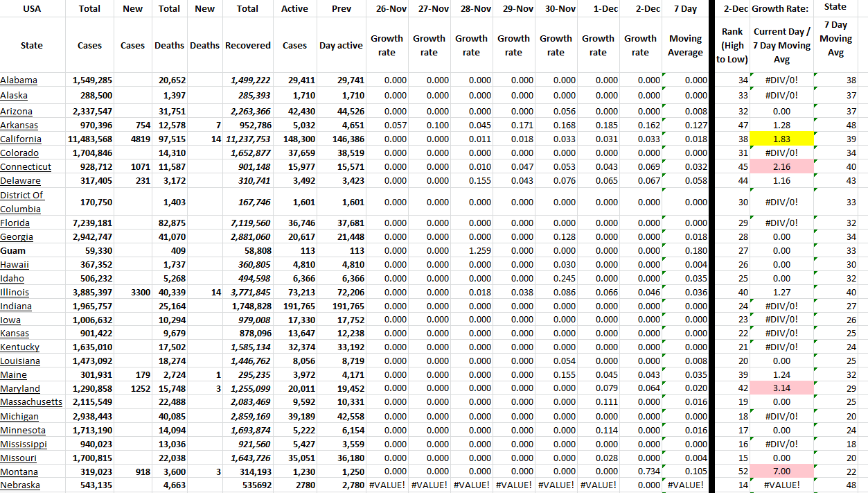Select Alabama's #DIV/0! error cell
Image resolution: width=868 pixels, height=493 pixels.
point(781,80)
